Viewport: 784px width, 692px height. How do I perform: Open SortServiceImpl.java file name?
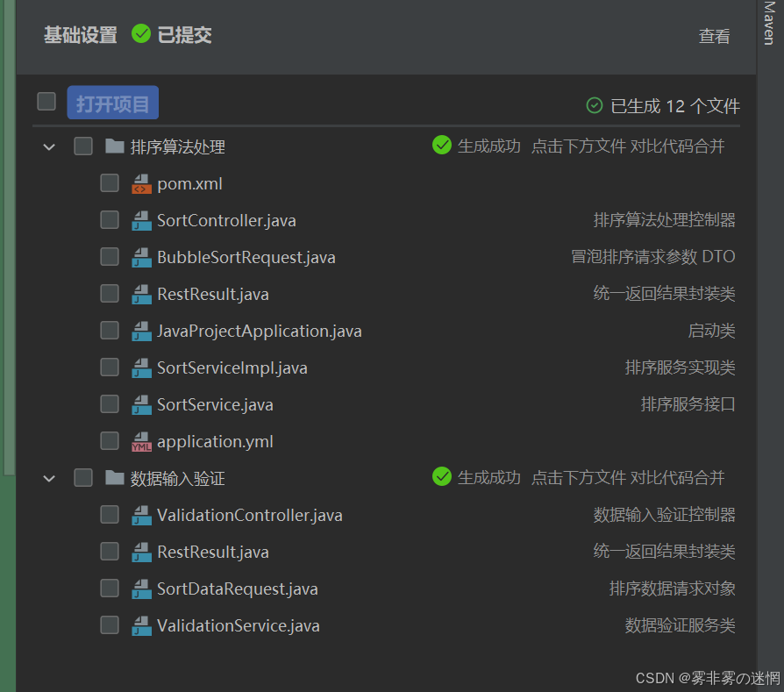coord(232,368)
